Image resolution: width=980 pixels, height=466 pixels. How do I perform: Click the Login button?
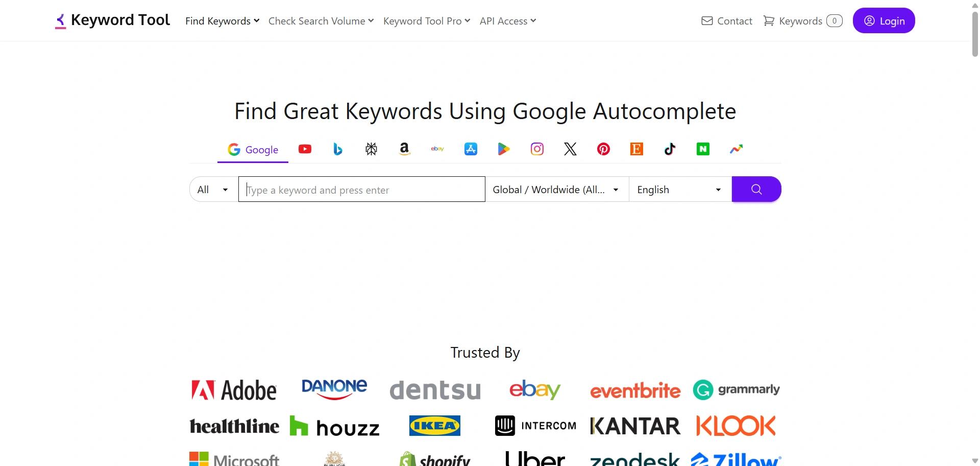pos(884,21)
